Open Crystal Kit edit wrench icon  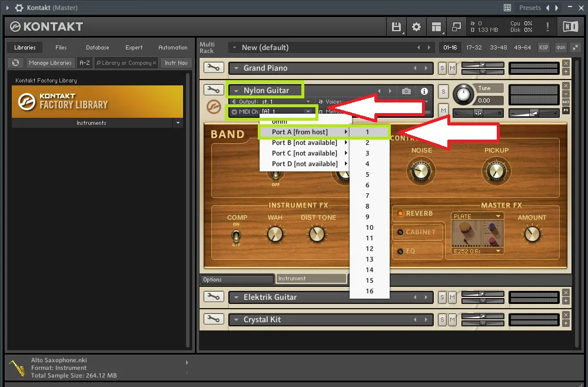214,319
